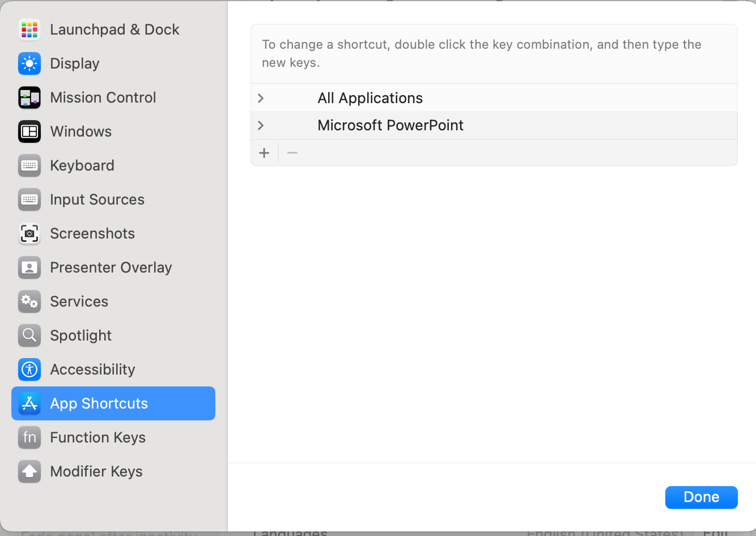756x536 pixels.
Task: Click the Input Sources keyboard icon
Action: coord(29,199)
